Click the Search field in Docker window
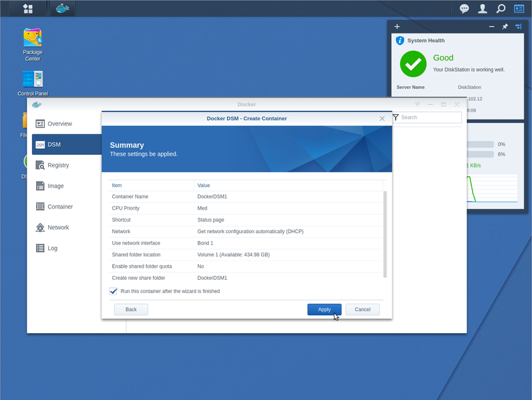The width and height of the screenshot is (532, 400). [431, 118]
